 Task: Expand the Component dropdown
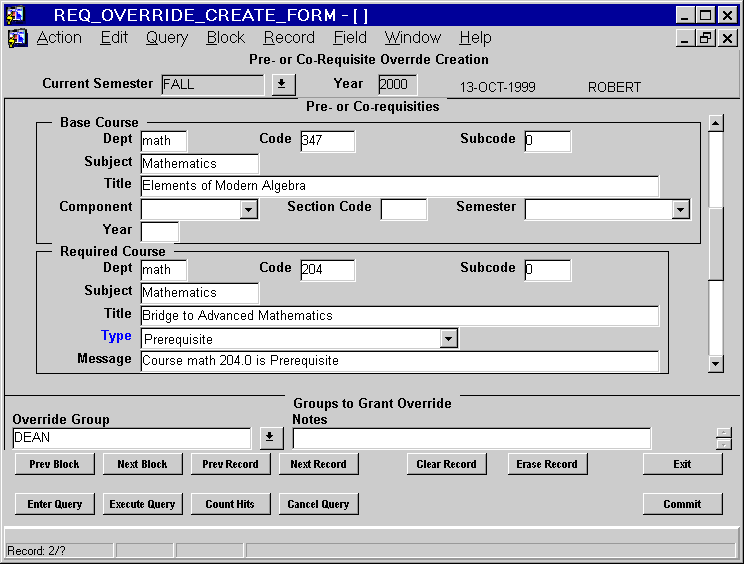[x=249, y=209]
